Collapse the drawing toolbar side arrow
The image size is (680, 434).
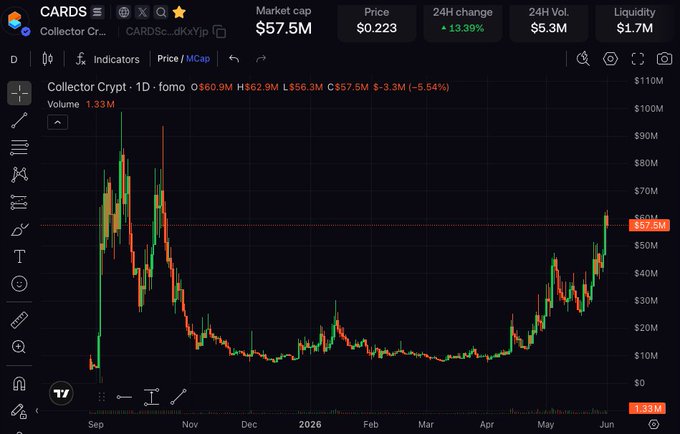(x=37, y=411)
